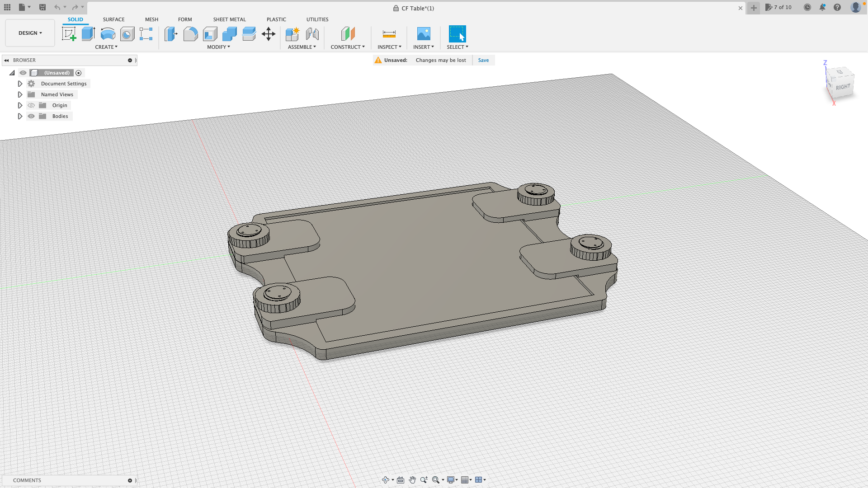Viewport: 868px width, 488px height.
Task: Switch to the Plastic tab
Action: tap(276, 19)
